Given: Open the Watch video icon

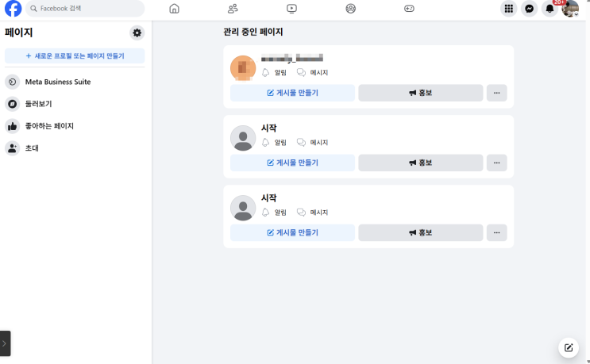Looking at the screenshot, I should (291, 9).
